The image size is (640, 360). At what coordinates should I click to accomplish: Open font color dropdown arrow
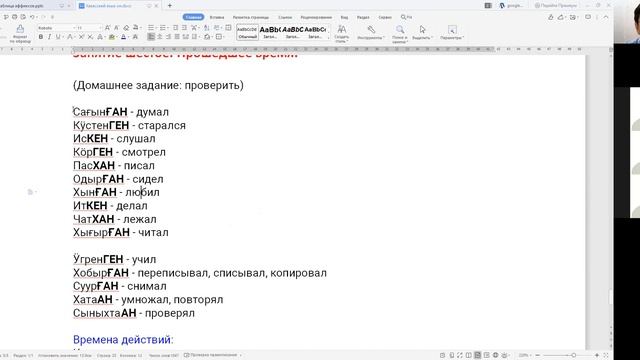coord(128,37)
